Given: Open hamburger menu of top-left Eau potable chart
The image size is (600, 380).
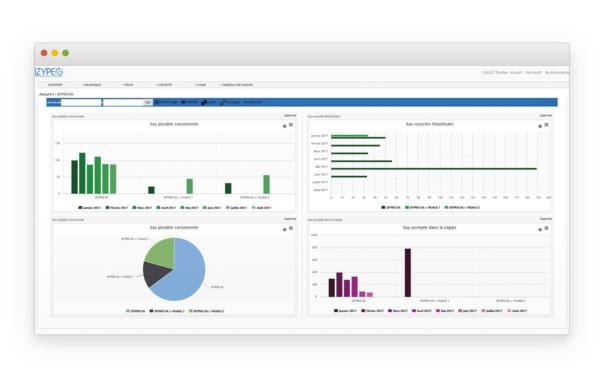Looking at the screenshot, I should tap(291, 125).
